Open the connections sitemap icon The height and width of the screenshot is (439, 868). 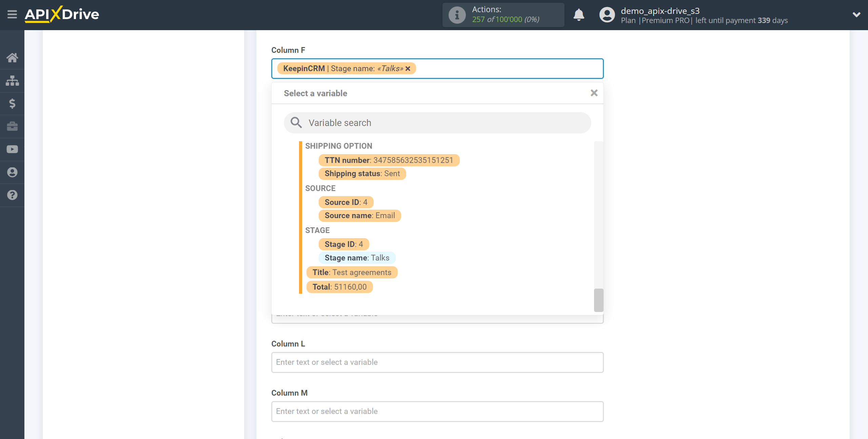12,81
